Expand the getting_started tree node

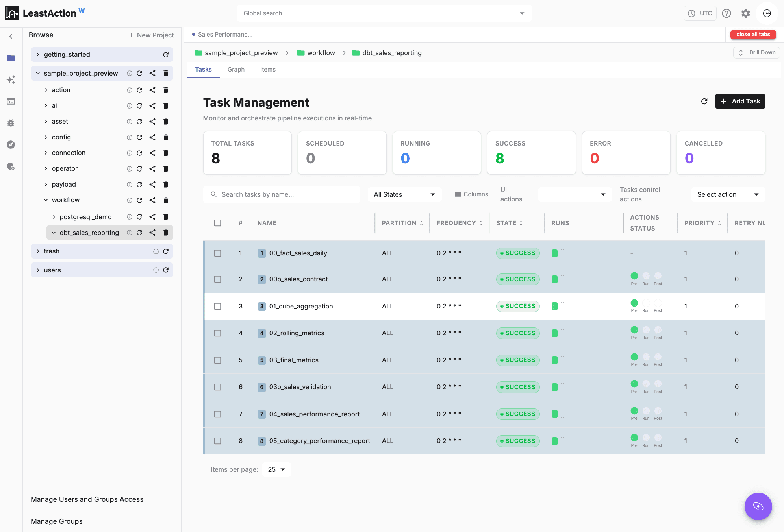coord(38,55)
